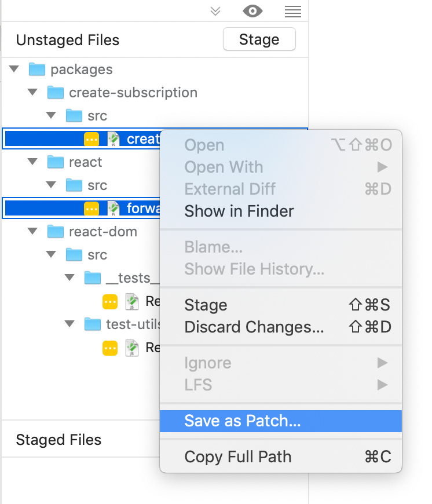Select the JS file icon under __tests__
This screenshot has width=432, height=504.
(x=132, y=302)
